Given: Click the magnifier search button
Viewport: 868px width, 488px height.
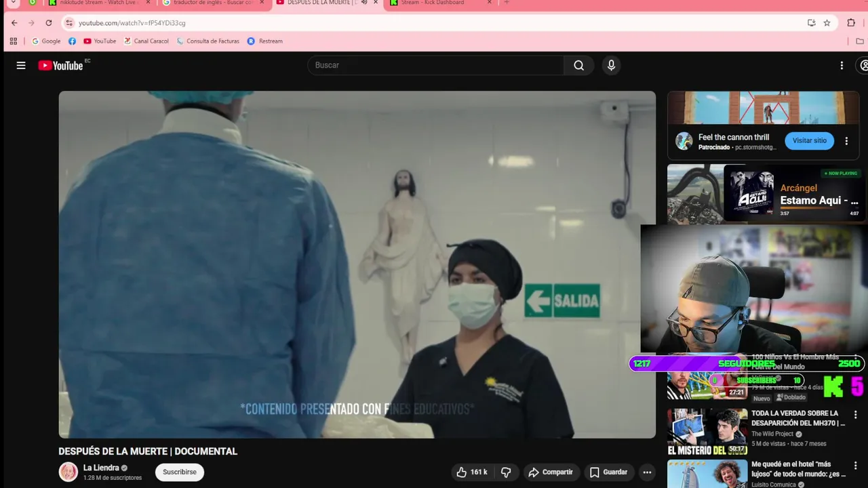Looking at the screenshot, I should pos(578,65).
